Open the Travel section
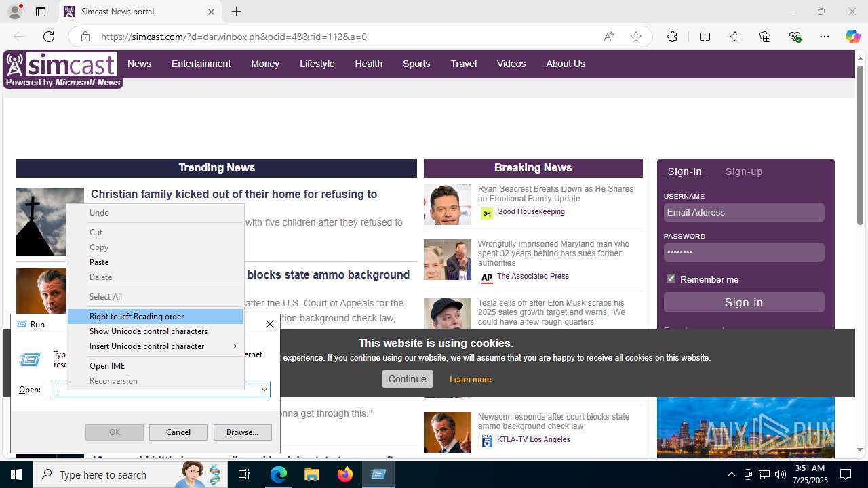This screenshot has height=488, width=868. click(x=464, y=64)
